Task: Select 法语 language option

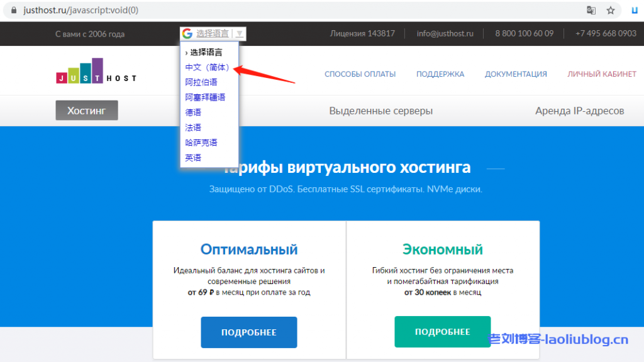Action: [193, 127]
